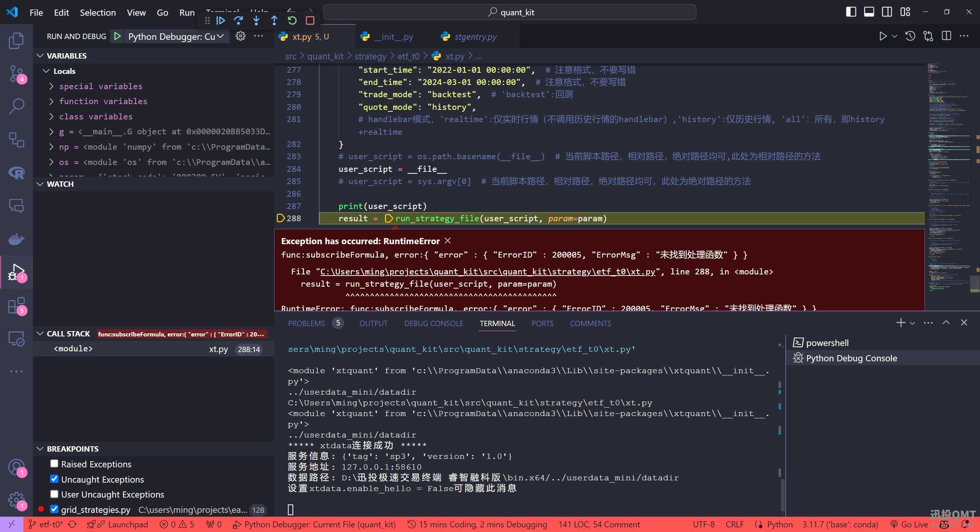The width and height of the screenshot is (980, 532).
Task: Click Step Over in debug toolbar
Action: 238,20
